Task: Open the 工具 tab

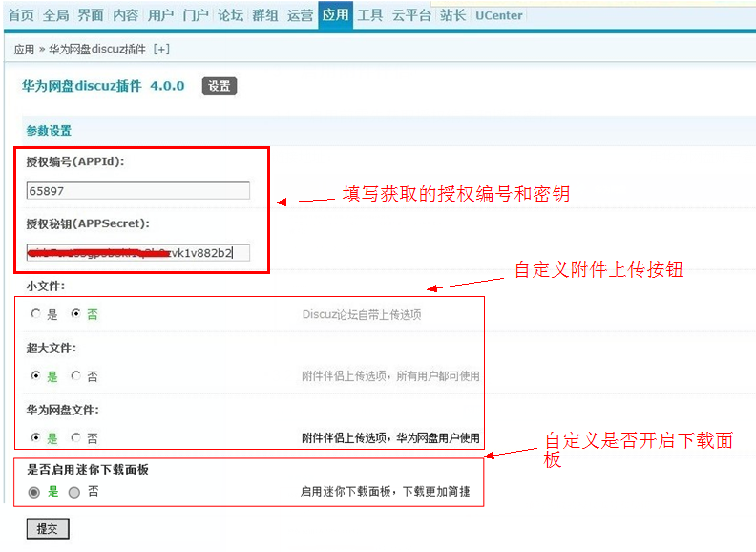Action: [370, 15]
